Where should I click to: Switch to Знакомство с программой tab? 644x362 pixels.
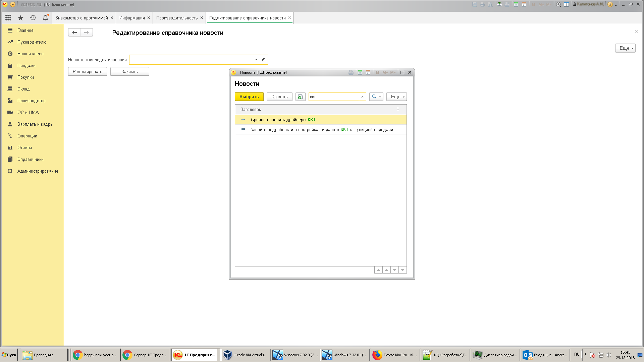(x=82, y=18)
